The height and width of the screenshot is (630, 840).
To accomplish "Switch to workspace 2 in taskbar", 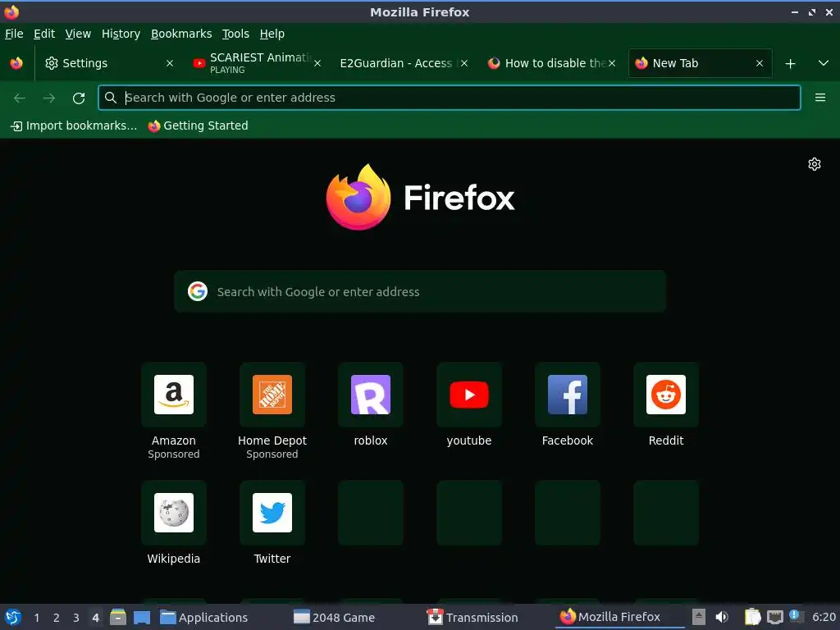I will (x=57, y=618).
